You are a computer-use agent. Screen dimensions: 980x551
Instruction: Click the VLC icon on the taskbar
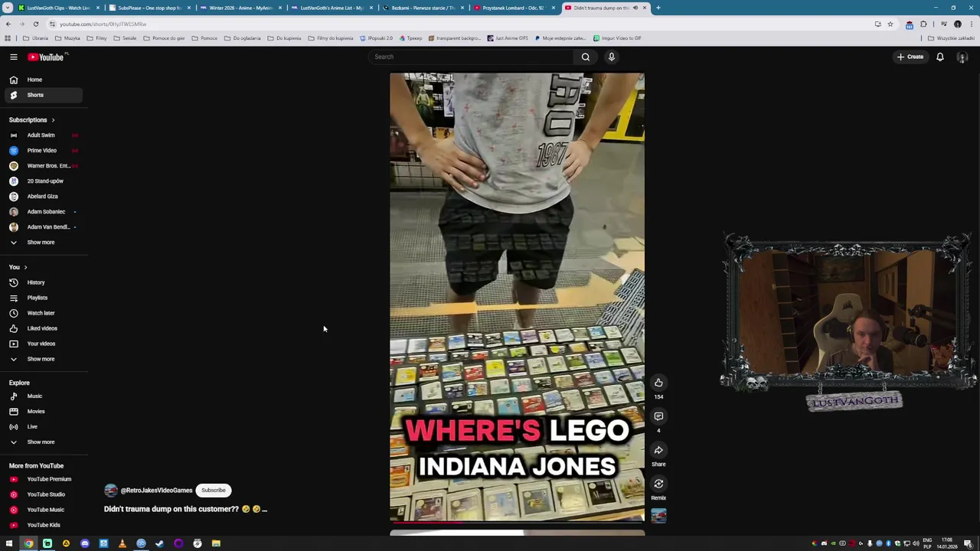(x=122, y=543)
